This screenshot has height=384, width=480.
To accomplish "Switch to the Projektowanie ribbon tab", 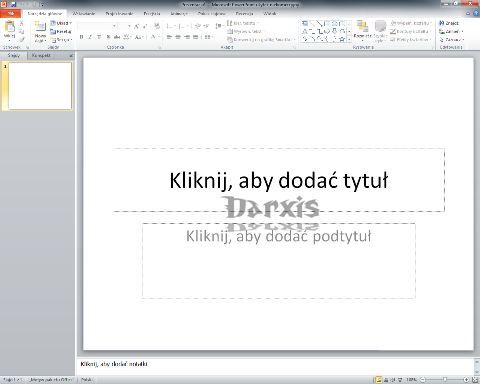I will [x=119, y=14].
